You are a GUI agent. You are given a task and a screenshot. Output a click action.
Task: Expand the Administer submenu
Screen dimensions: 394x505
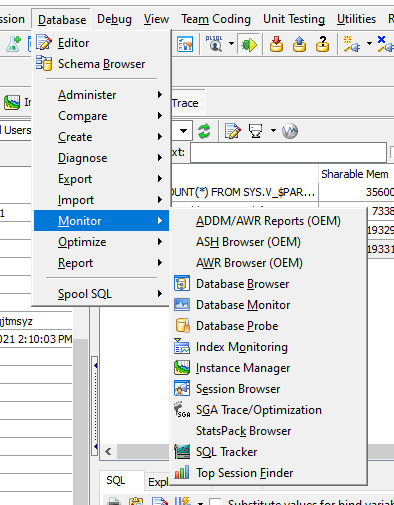(101, 95)
